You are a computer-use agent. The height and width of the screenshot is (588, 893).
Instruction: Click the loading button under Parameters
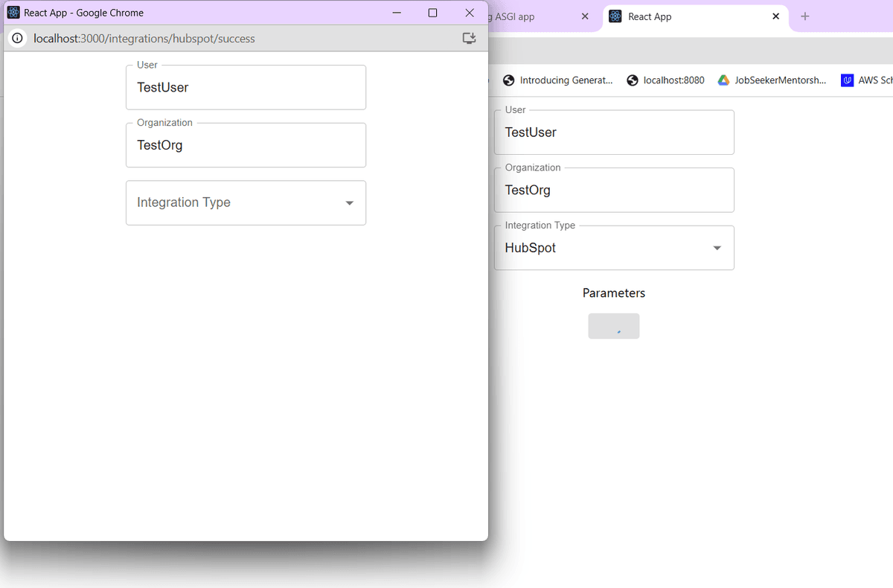(613, 326)
